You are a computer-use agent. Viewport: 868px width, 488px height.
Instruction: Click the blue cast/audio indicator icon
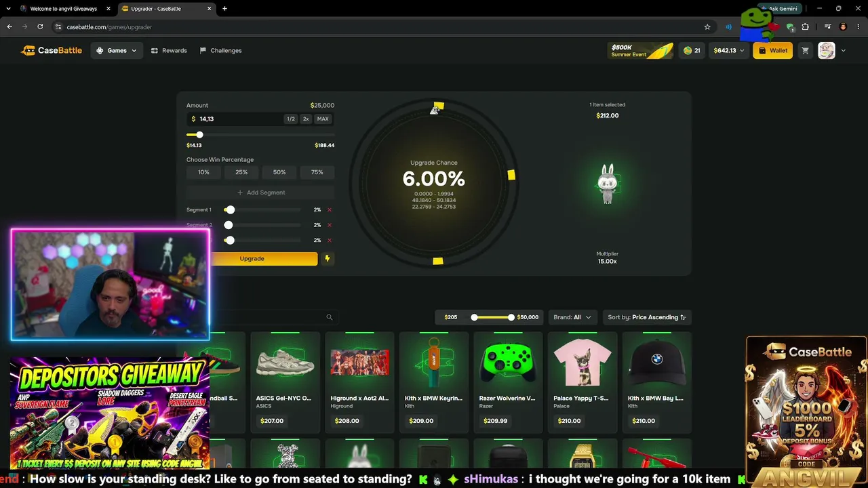[x=728, y=27]
